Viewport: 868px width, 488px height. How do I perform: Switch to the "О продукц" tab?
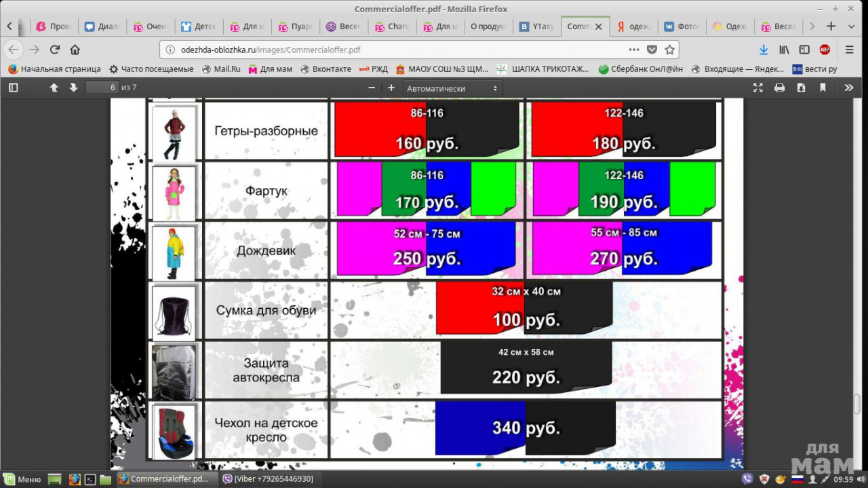488,26
